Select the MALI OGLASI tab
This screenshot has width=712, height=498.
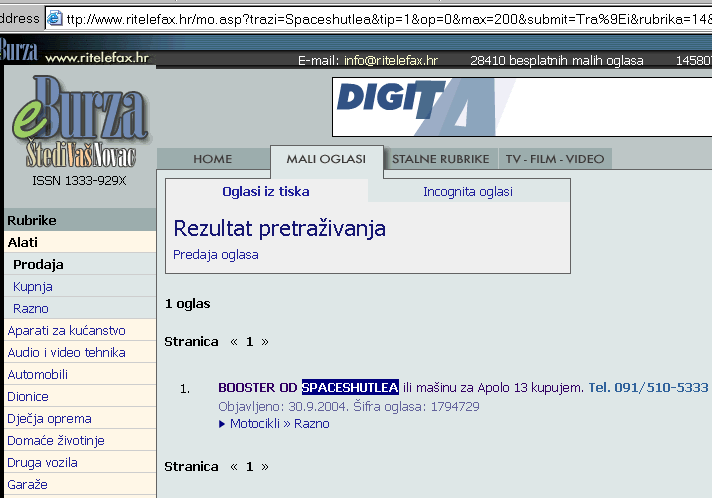[326, 159]
